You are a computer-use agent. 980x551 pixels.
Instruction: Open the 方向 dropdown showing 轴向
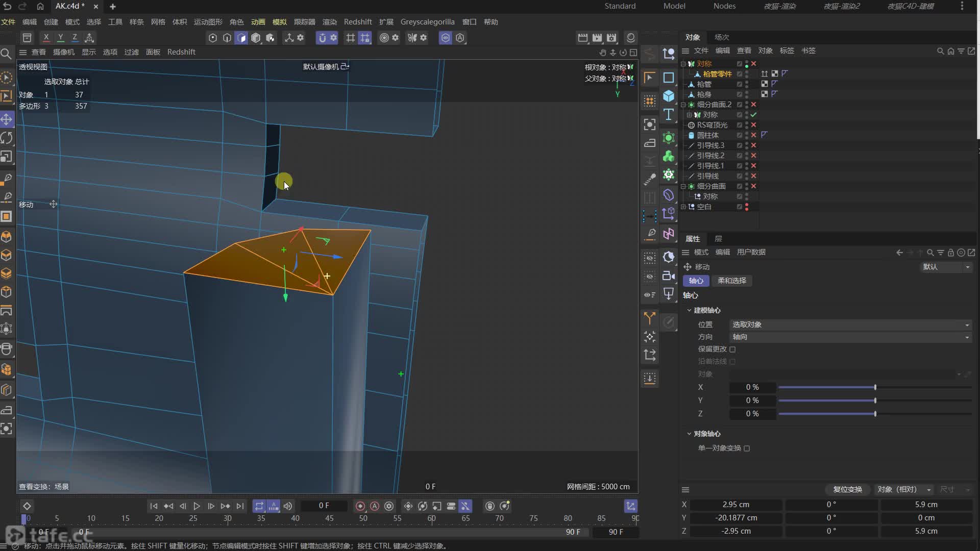[x=850, y=337]
